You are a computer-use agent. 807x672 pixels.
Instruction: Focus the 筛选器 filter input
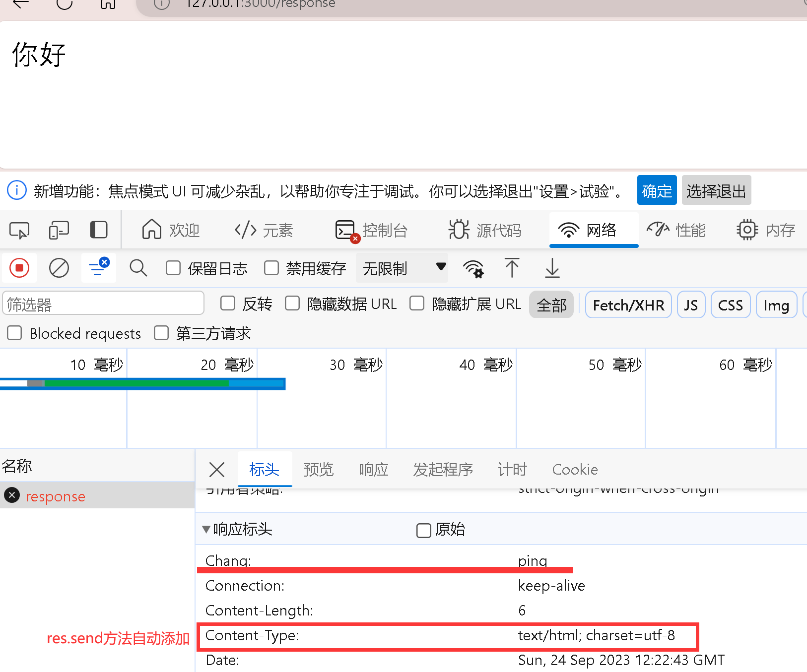(103, 304)
